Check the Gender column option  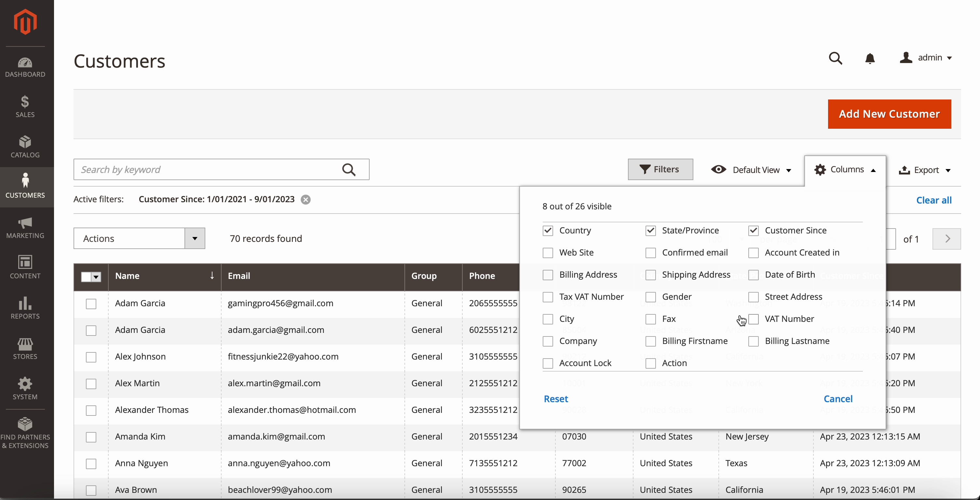point(650,297)
